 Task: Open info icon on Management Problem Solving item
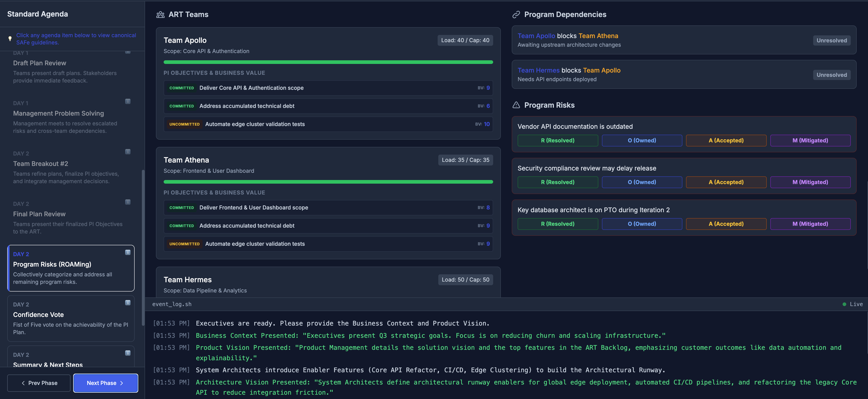(x=128, y=101)
